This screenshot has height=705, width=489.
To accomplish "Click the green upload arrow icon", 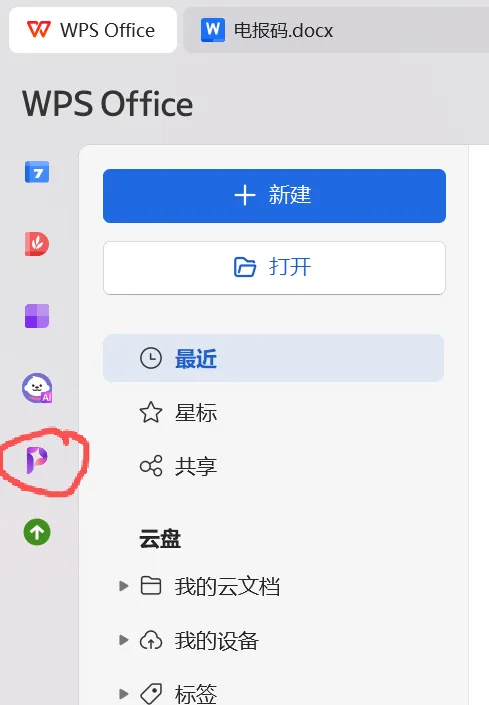I will point(37,532).
